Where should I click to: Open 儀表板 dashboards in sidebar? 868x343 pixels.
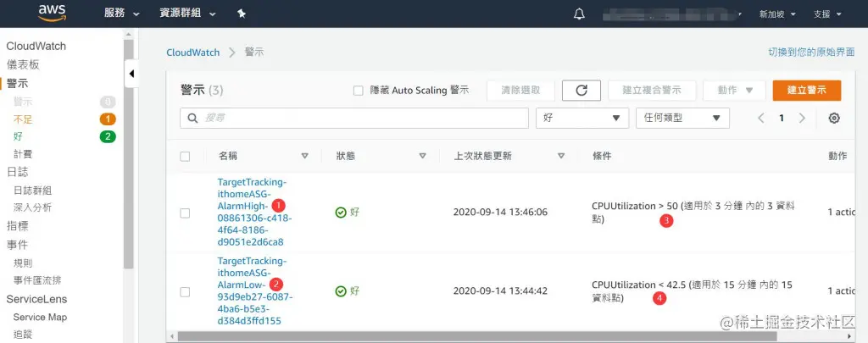tap(23, 64)
